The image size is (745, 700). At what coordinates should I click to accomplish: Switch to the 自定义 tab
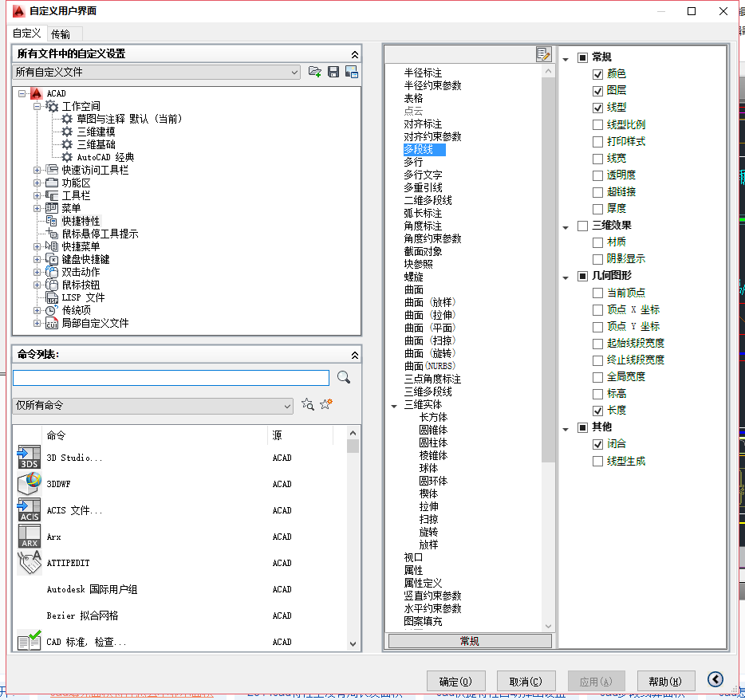point(26,33)
